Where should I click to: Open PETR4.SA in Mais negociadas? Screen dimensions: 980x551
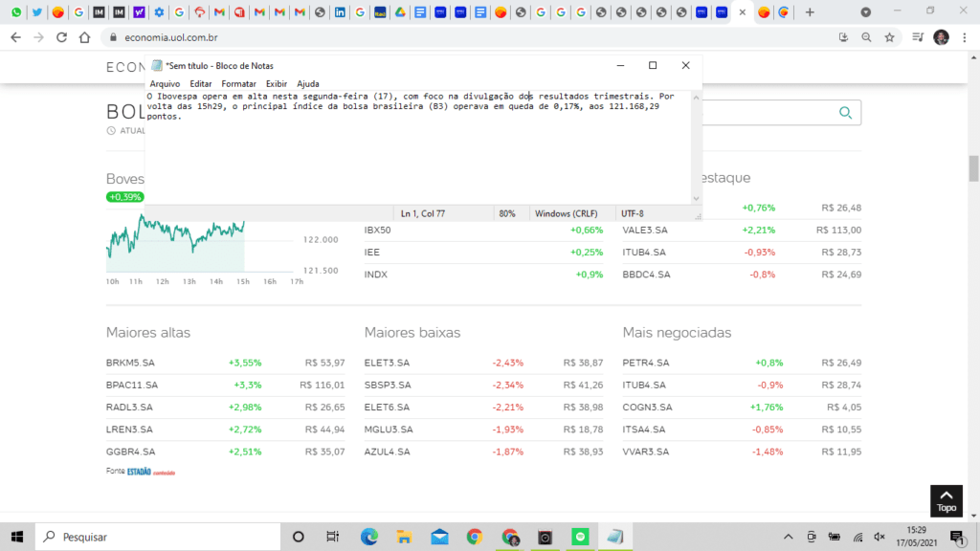click(646, 363)
